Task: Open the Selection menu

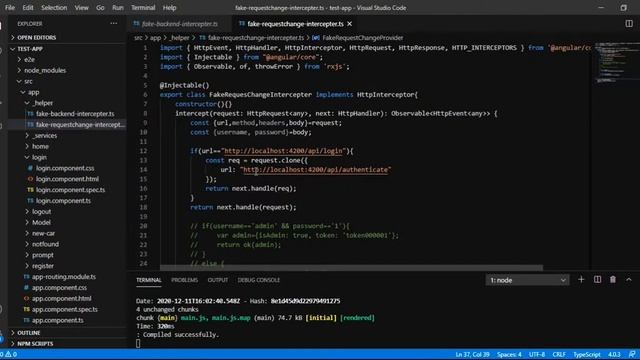Action: tap(54, 8)
